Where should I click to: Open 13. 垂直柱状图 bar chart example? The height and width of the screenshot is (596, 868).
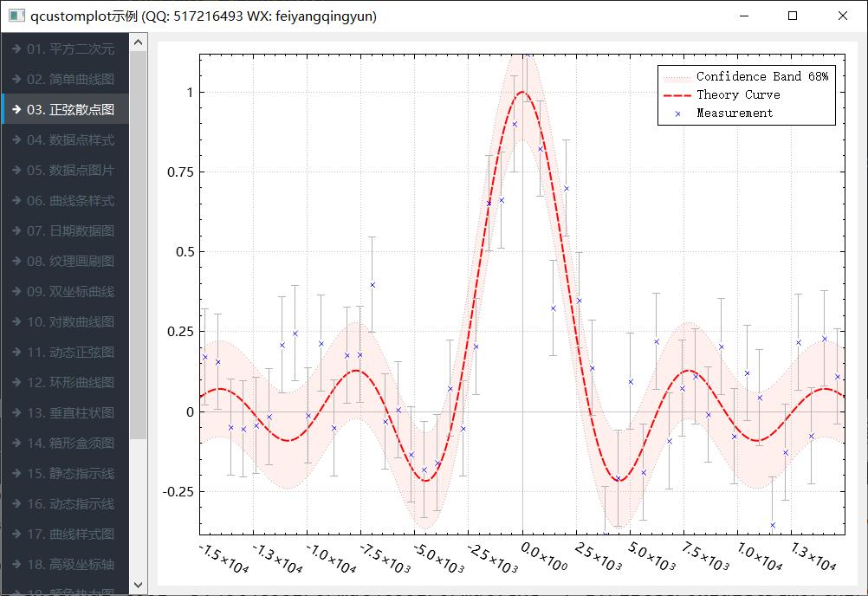69,413
